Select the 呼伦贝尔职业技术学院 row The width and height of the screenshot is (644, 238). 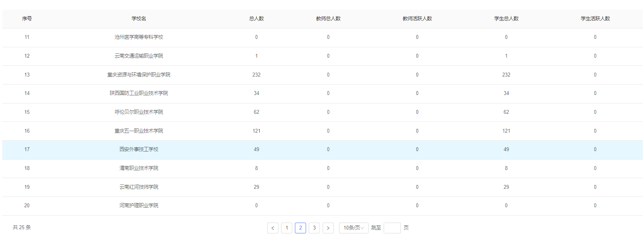coord(139,112)
